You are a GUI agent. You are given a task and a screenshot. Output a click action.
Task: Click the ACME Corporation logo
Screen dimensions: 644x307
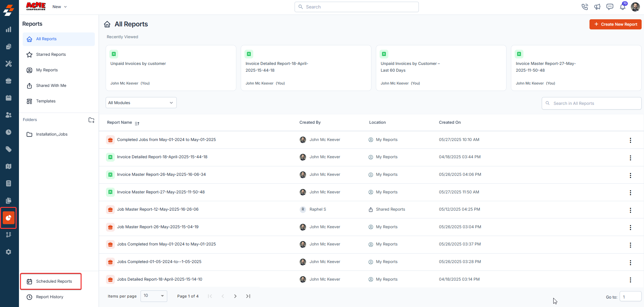tap(36, 6)
